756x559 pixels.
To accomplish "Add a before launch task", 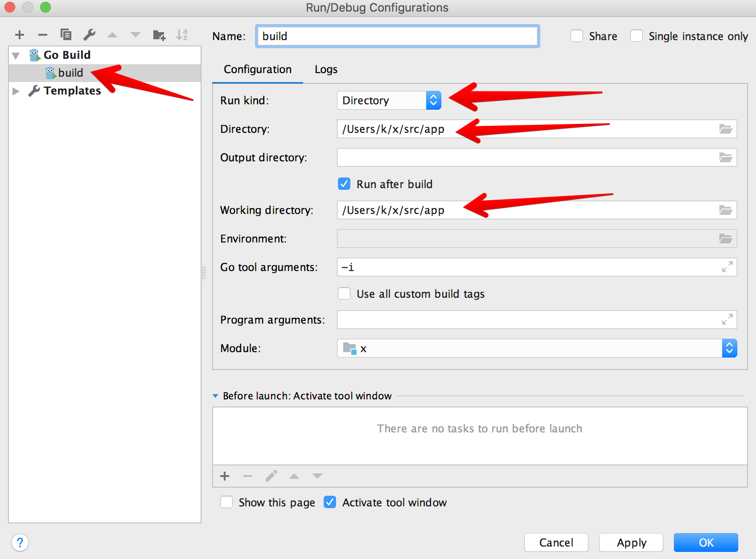I will tap(225, 476).
